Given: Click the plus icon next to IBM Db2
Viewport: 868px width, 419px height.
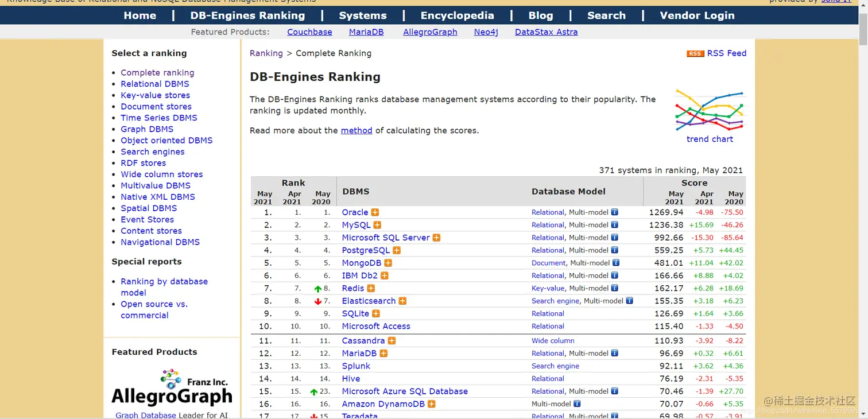Looking at the screenshot, I should pos(385,276).
